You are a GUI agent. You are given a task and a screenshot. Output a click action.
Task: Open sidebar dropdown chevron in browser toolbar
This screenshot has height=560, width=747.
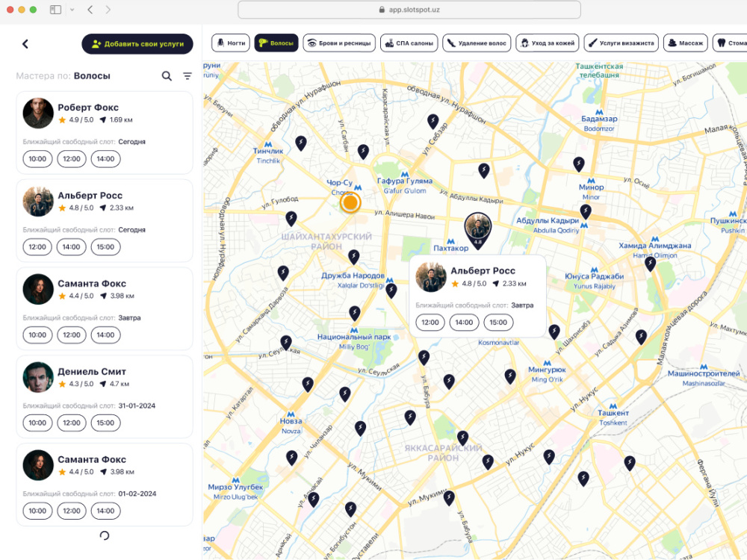pyautogui.click(x=72, y=10)
